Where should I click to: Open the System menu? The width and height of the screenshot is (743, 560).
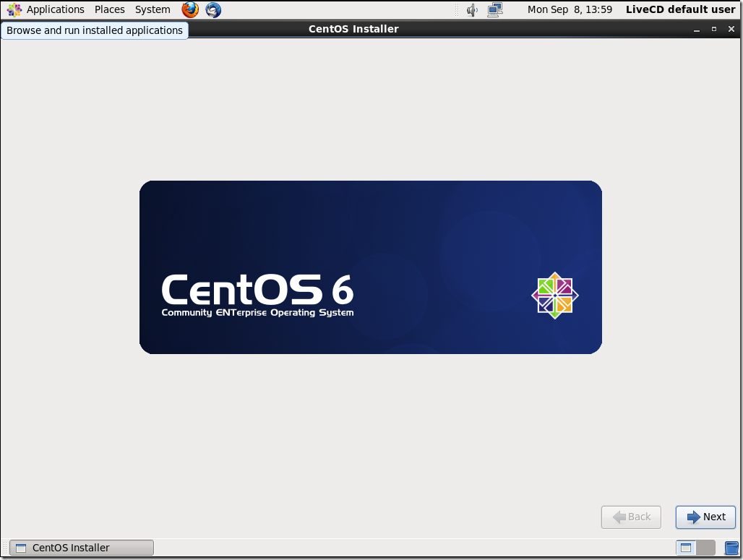[x=152, y=9]
